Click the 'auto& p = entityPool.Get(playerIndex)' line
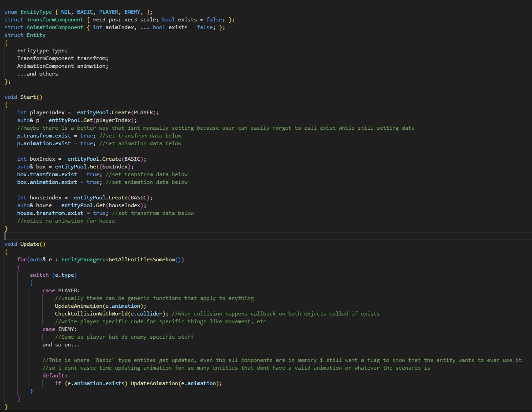The height and width of the screenshot is (412, 532). pos(77,121)
